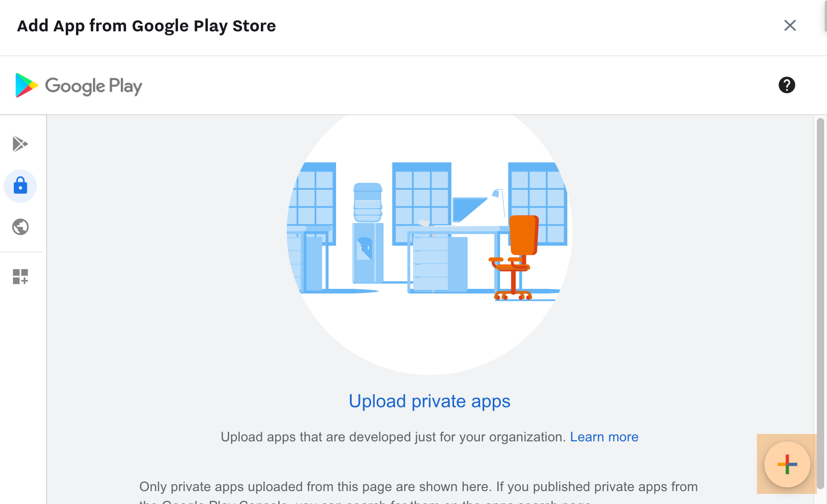This screenshot has height=504, width=827.
Task: Switch to Web apps globe icon
Action: click(20, 227)
